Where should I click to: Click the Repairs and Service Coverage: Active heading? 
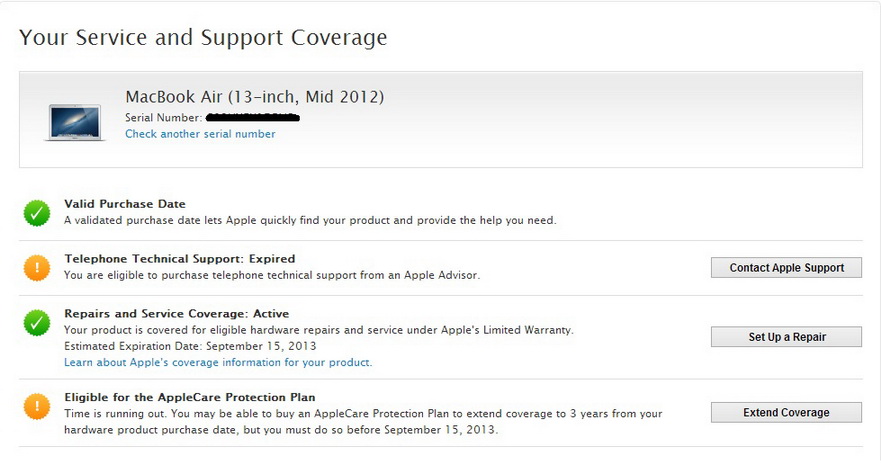(176, 314)
